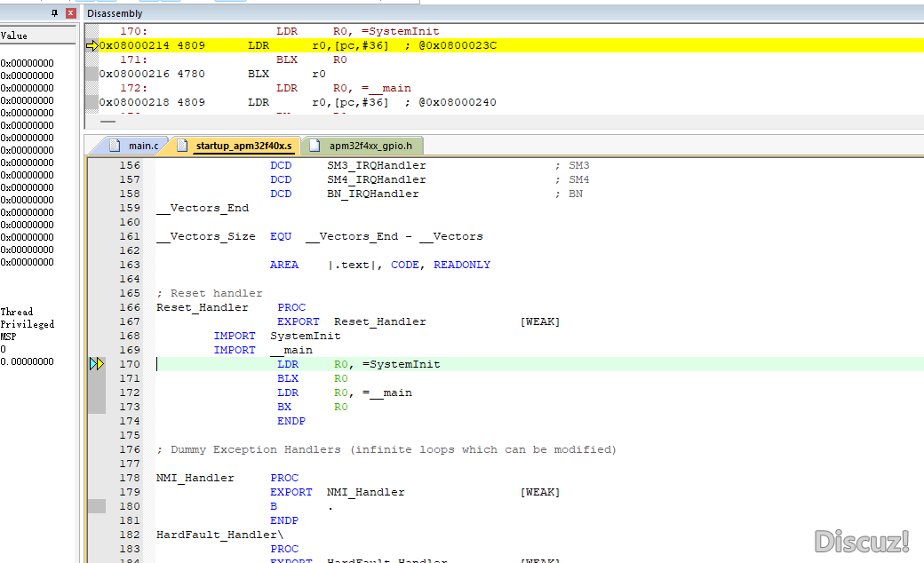This screenshot has width=924, height=563.
Task: Click LDR R0, =__main on line 172
Action: coord(345,393)
